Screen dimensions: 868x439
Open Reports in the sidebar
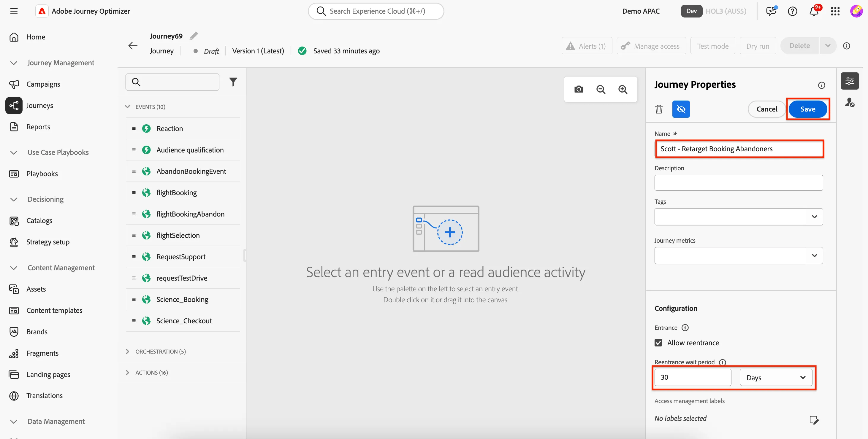tap(38, 127)
